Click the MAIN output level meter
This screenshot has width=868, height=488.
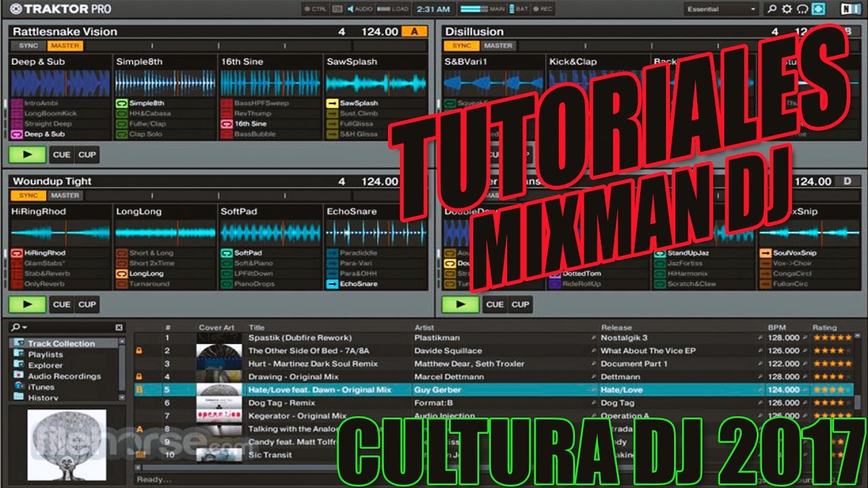pos(474,9)
